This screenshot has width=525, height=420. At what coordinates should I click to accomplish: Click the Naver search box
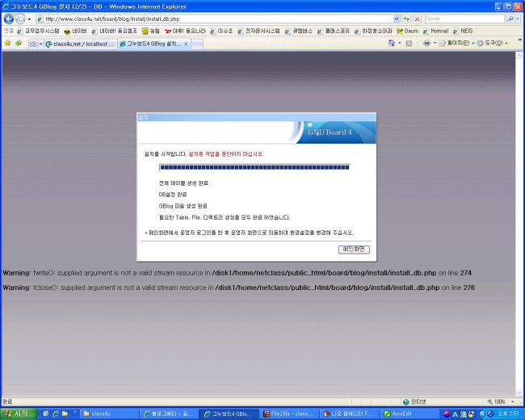coord(464,19)
